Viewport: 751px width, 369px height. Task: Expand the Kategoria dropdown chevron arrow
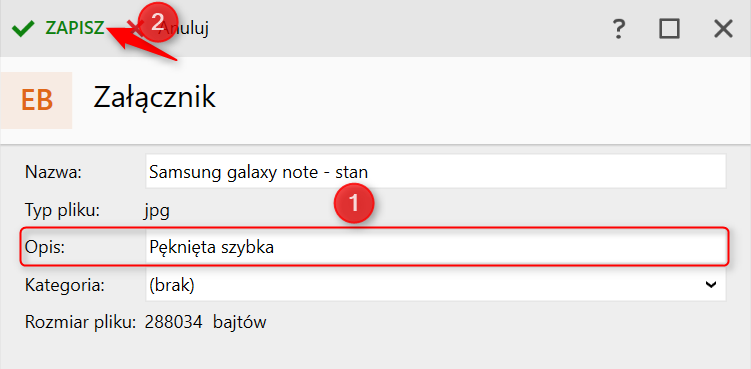711,285
